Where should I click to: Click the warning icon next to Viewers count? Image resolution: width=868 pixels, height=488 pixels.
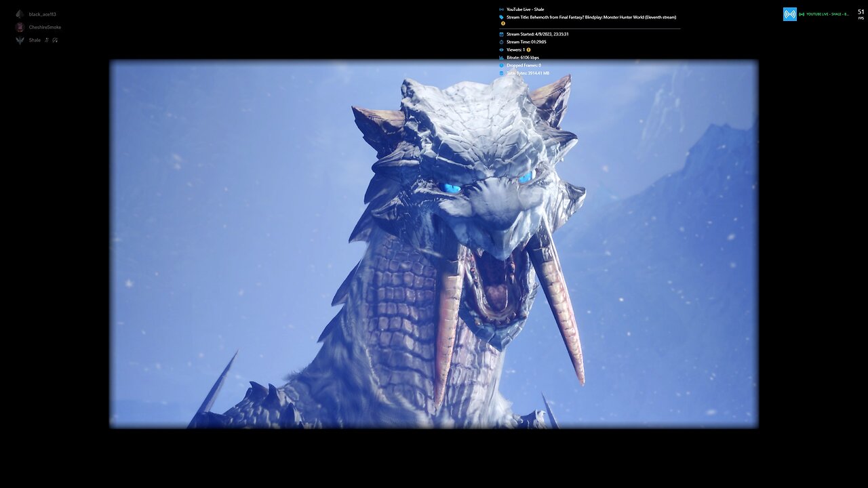pos(528,49)
